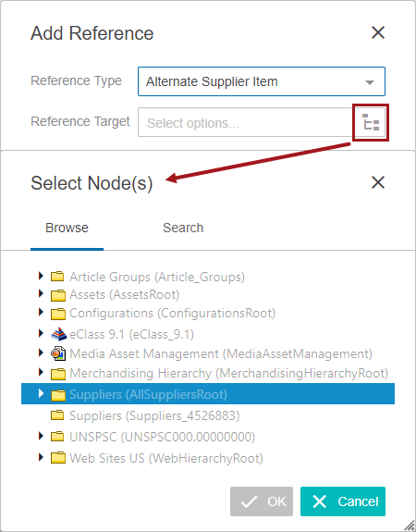Open the Reference Type dropdown

262,81
